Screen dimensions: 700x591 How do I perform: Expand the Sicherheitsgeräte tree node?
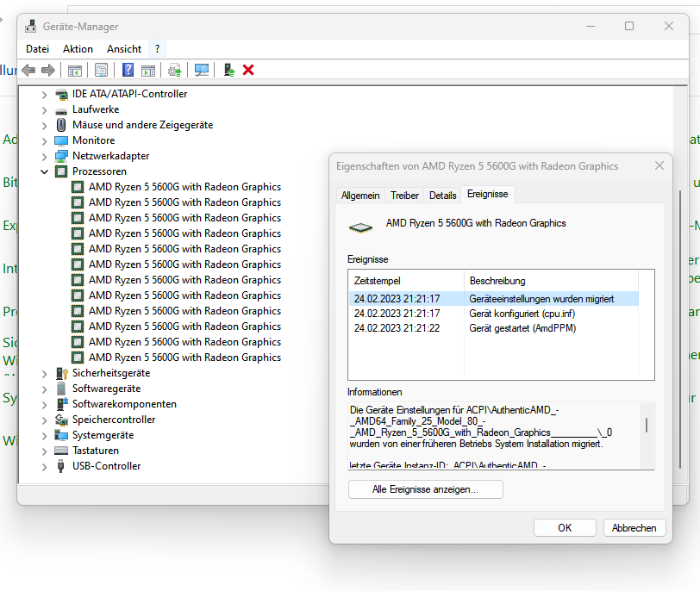click(x=44, y=374)
